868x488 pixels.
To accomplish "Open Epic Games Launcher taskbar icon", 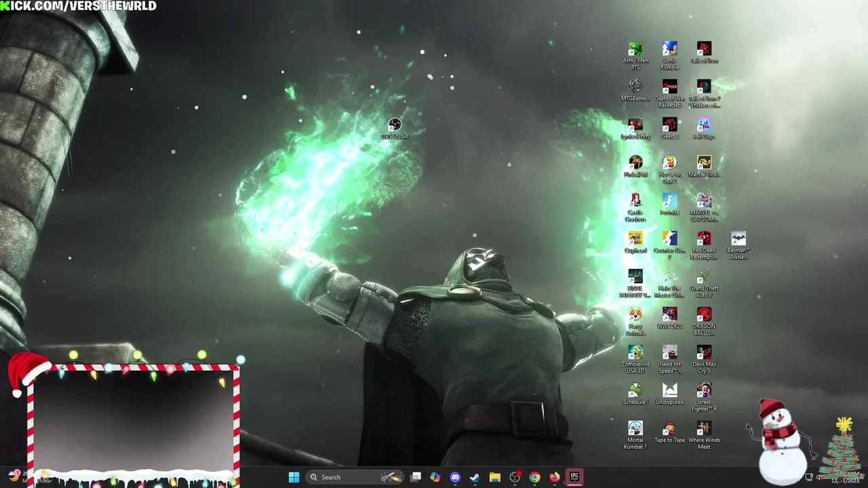I will point(574,477).
